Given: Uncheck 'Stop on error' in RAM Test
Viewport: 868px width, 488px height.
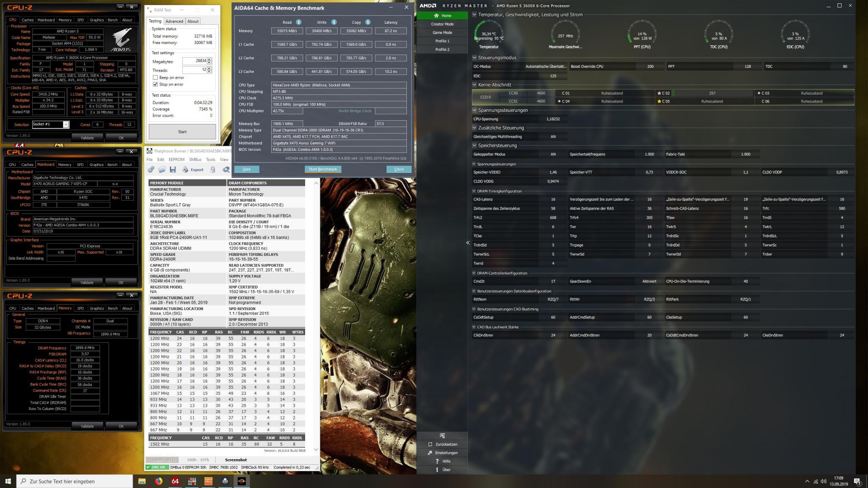Looking at the screenshot, I should (x=155, y=84).
